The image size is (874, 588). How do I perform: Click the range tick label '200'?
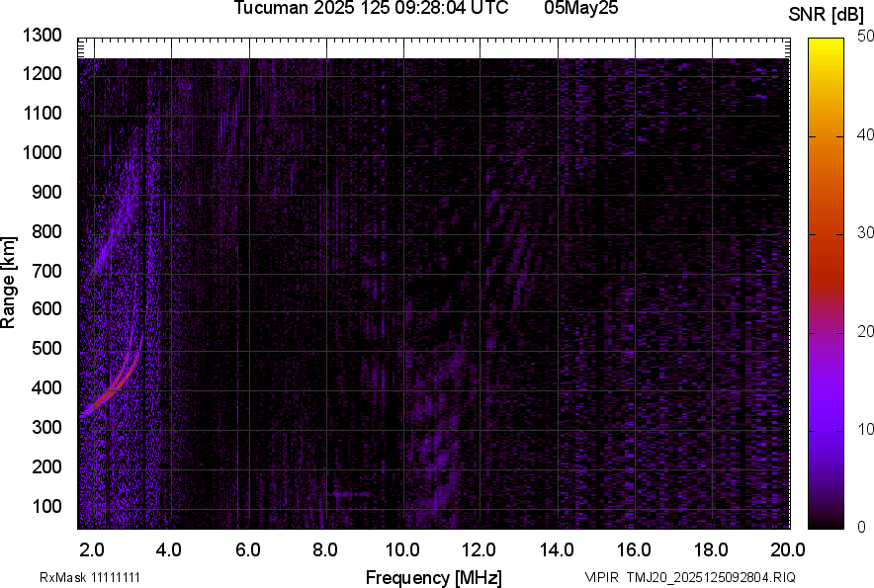coord(46,466)
